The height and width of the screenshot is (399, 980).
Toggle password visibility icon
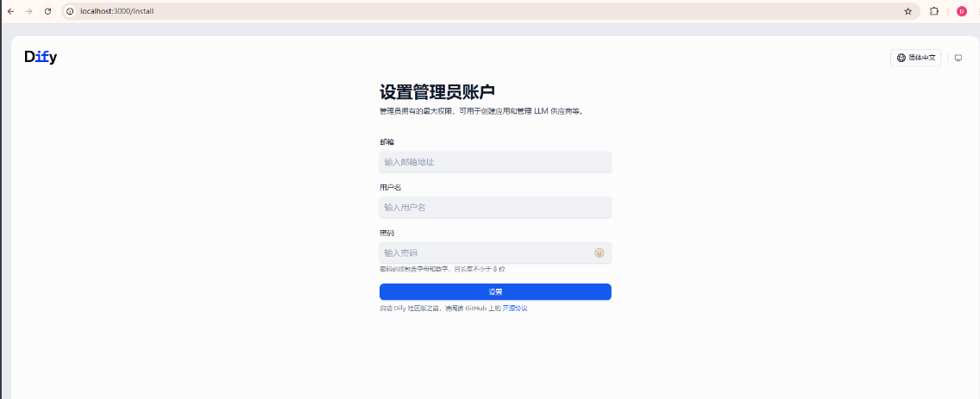coord(600,252)
